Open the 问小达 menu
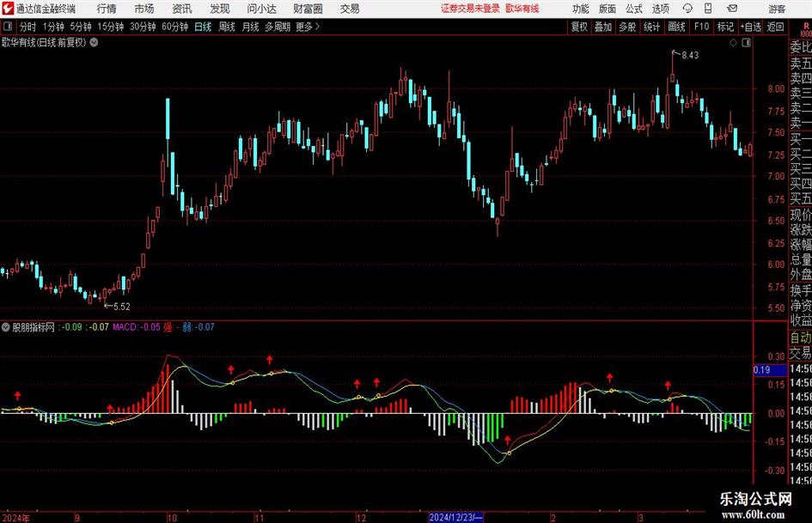Viewport: 812px width, 523px height. coord(261,9)
